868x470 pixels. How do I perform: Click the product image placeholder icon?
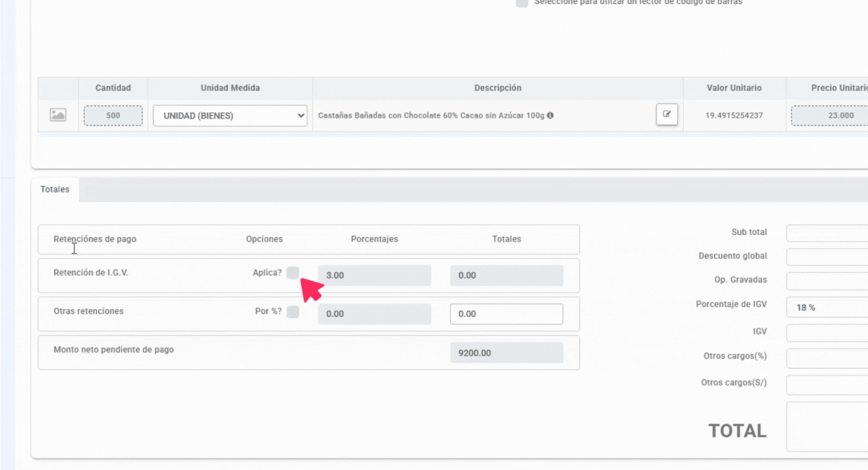58,115
